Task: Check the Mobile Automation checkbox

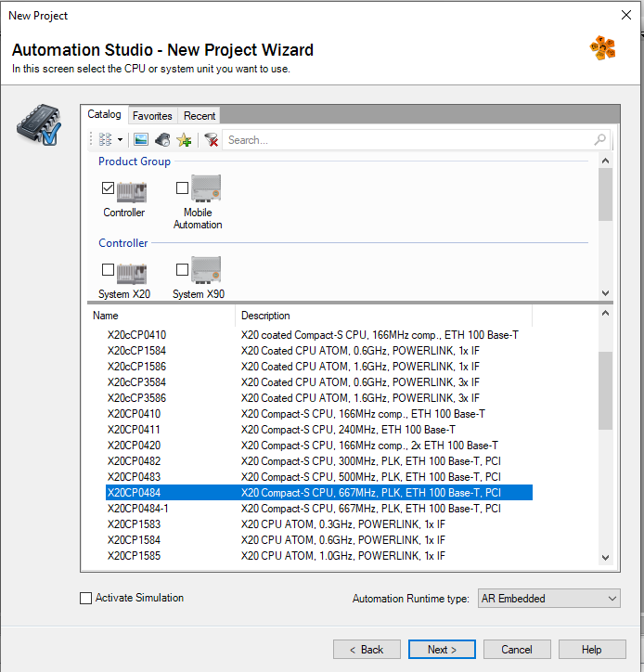Action: [182, 187]
